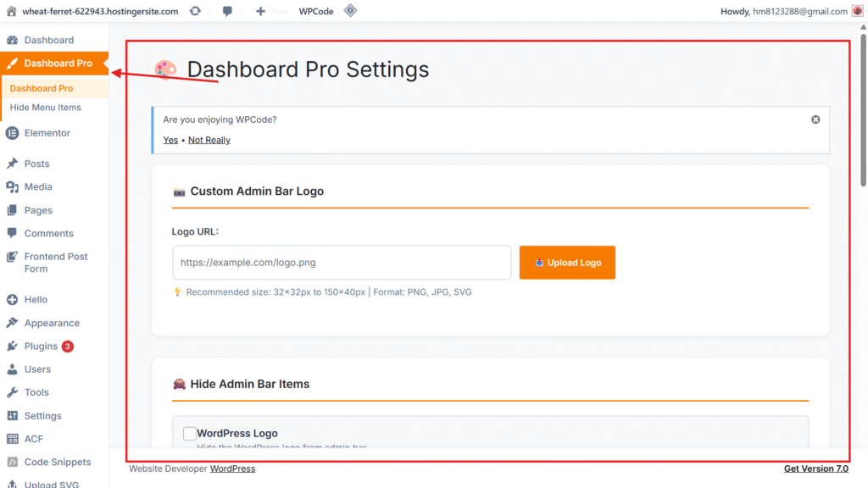Open the Dashboard menu item
The width and height of the screenshot is (868, 488).
(48, 40)
